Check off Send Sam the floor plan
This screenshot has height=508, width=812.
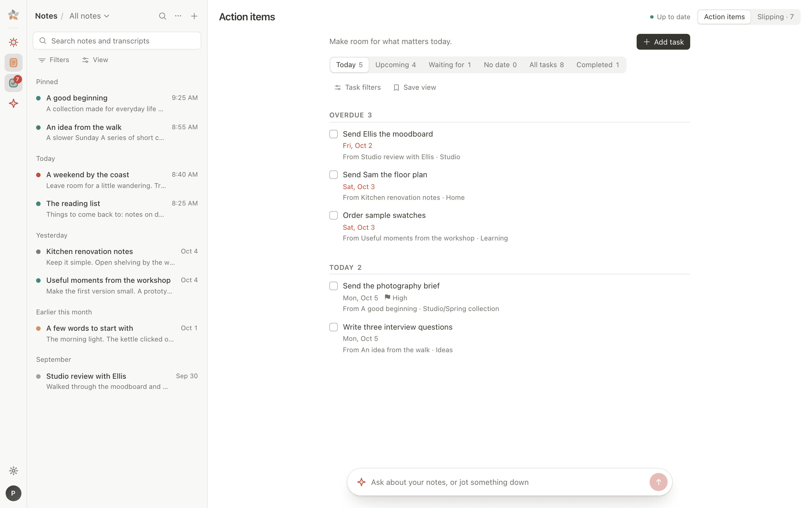click(334, 175)
